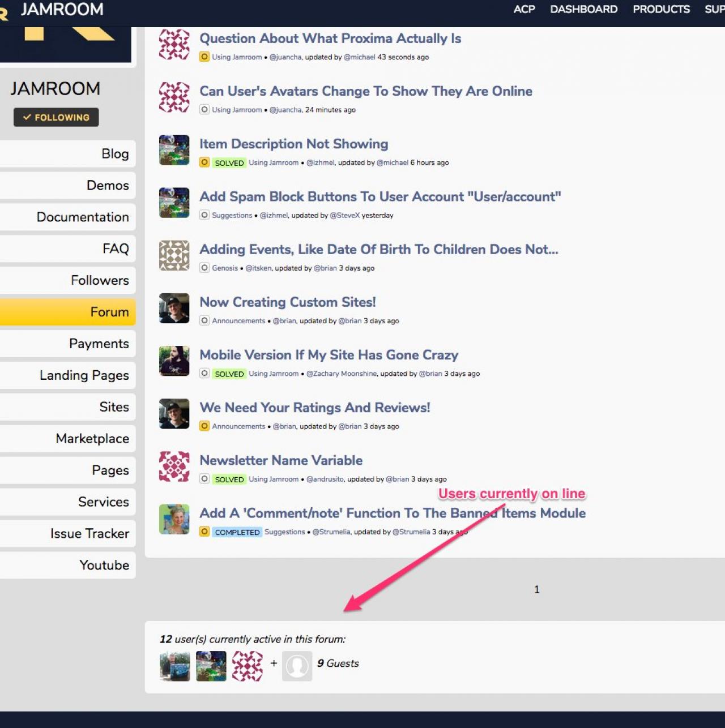Open Pages in the sidebar
This screenshot has height=728, width=725.
(67, 471)
